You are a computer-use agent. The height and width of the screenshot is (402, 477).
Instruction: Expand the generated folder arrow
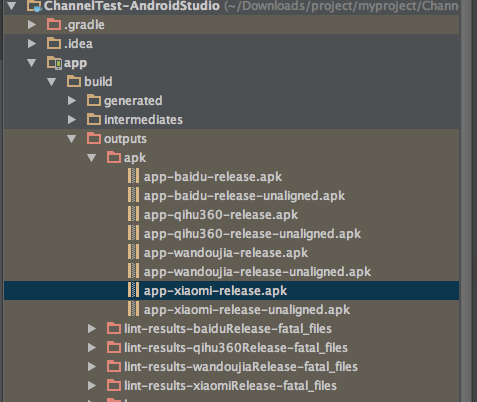(72, 100)
